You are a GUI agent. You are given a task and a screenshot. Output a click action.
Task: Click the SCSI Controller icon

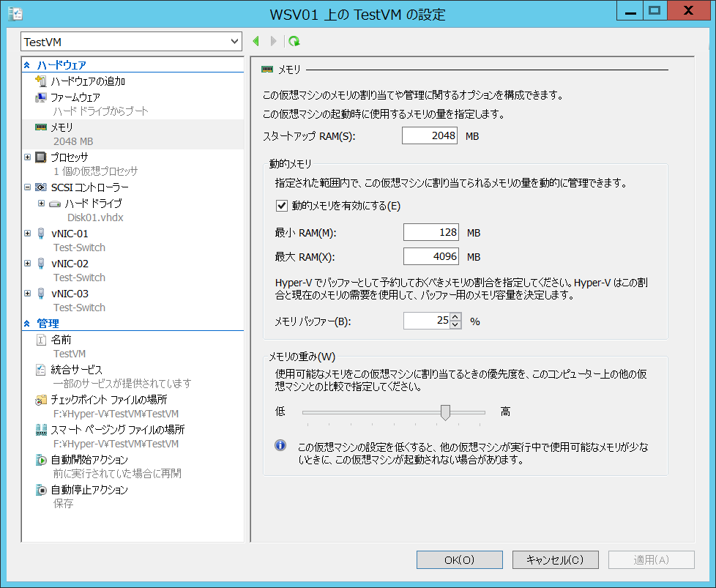coord(41,187)
